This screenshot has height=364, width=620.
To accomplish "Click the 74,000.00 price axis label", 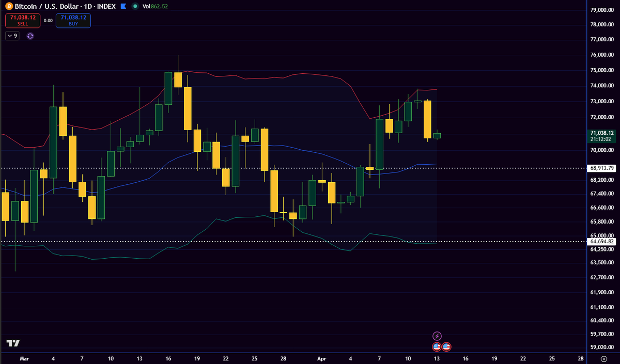I will coord(602,85).
